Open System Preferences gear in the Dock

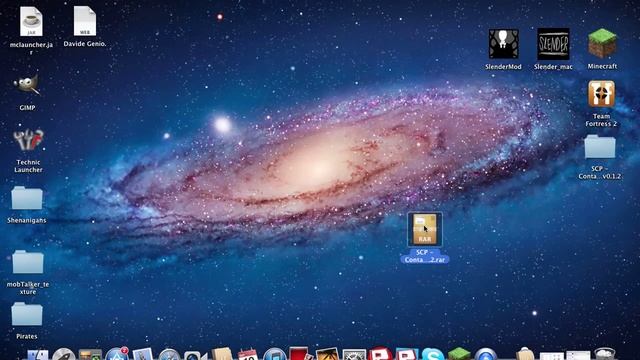tap(354, 354)
